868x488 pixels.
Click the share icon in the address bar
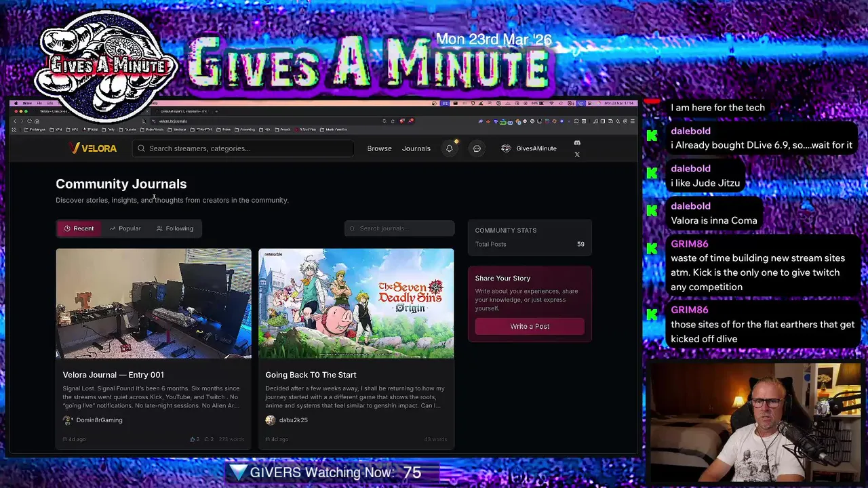point(393,121)
